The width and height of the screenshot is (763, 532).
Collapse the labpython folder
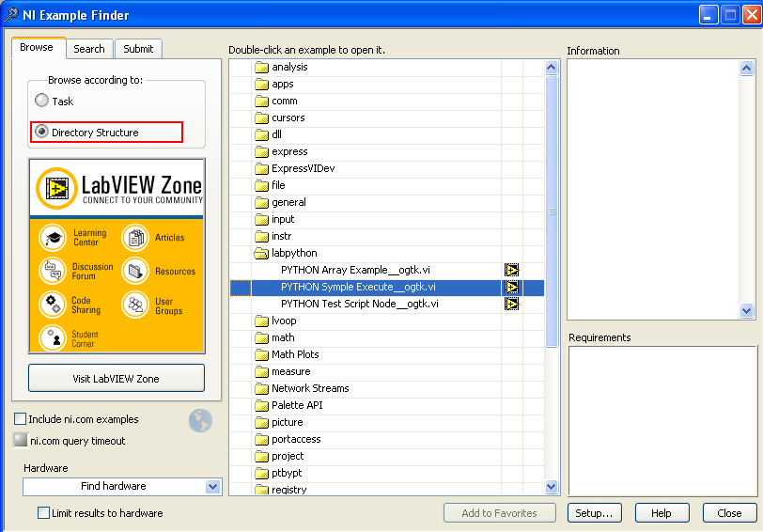coord(262,254)
